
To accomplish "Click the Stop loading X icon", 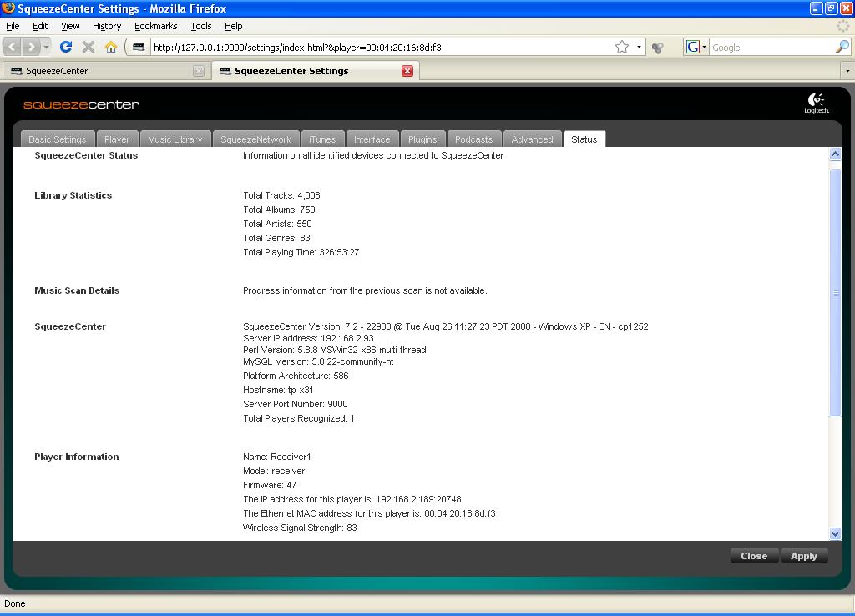I will (x=89, y=48).
